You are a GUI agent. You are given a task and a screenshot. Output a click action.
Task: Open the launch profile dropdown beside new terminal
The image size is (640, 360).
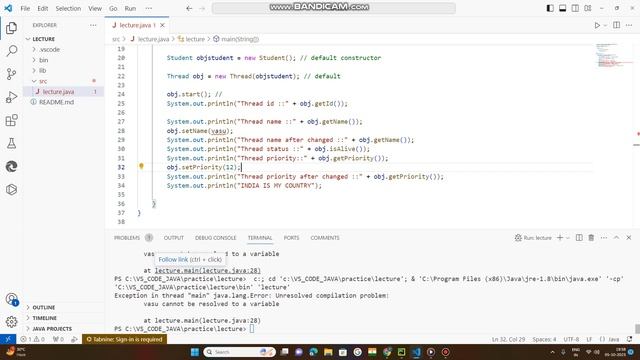(568, 238)
